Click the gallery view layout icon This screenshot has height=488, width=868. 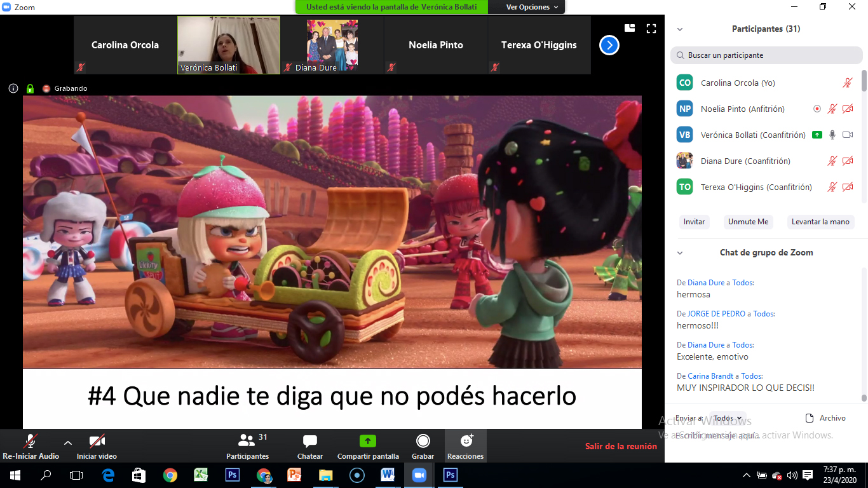tap(630, 28)
